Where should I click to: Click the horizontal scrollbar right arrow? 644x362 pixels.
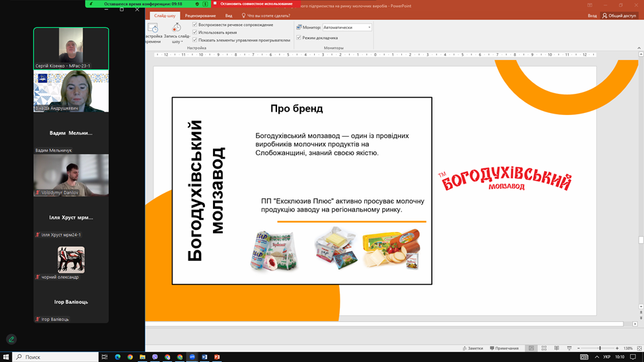click(635, 324)
